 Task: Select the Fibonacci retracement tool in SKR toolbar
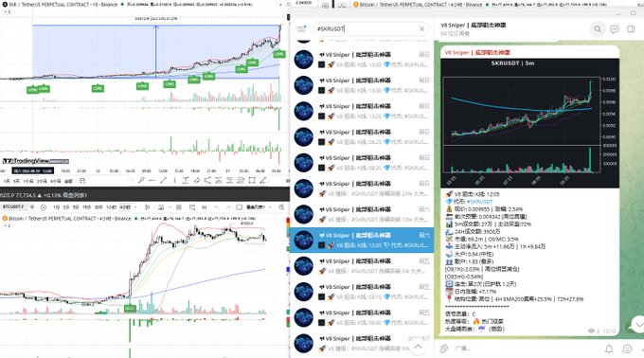click(241, 180)
